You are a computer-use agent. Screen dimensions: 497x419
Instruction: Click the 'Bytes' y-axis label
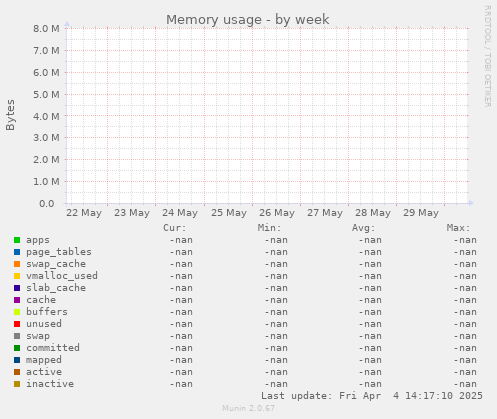click(x=10, y=115)
